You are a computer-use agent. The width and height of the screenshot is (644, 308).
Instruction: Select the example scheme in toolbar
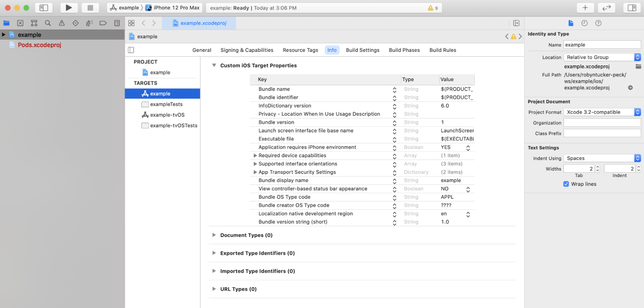(x=125, y=8)
